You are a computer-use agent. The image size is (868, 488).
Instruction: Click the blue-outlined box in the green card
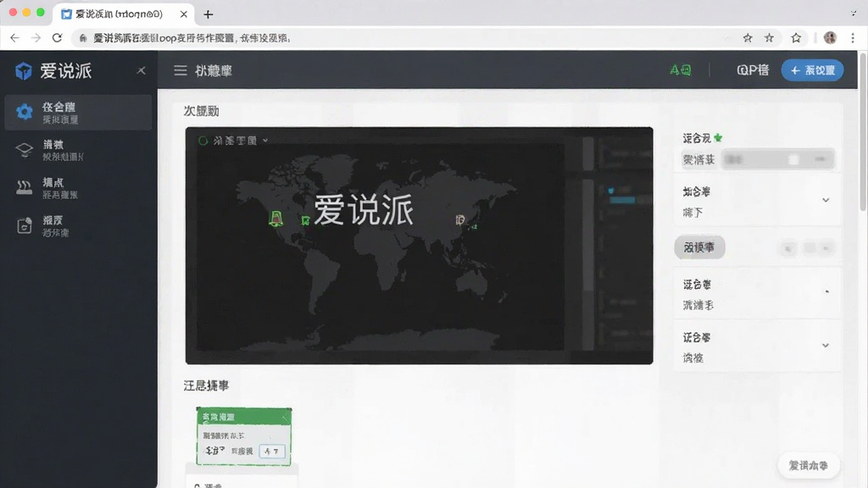click(272, 451)
